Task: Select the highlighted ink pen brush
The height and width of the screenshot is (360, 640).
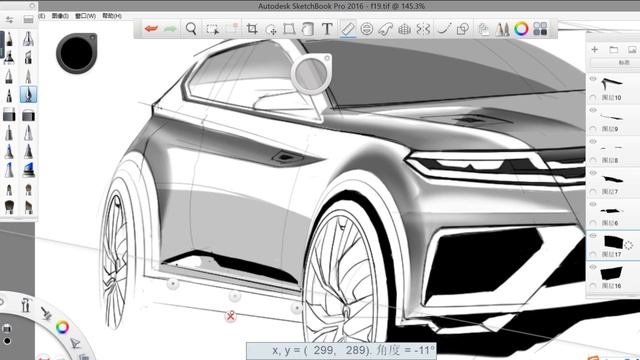Action: pos(28,95)
